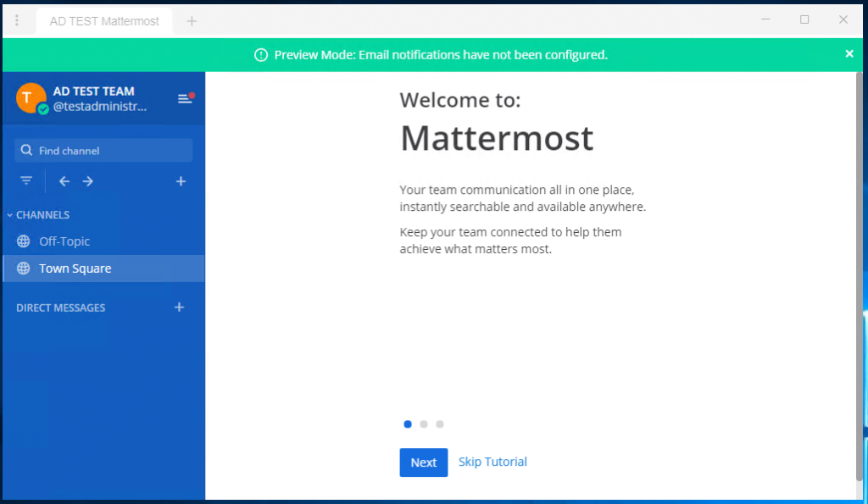Screen dimensions: 868x504
Task: Open the channel filter icon
Action: click(26, 181)
